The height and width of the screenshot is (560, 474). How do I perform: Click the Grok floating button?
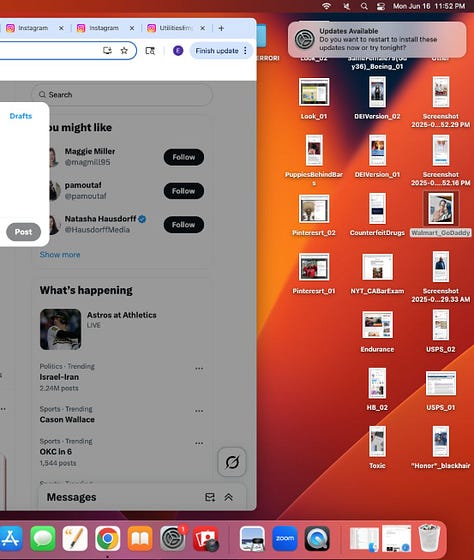tap(232, 462)
